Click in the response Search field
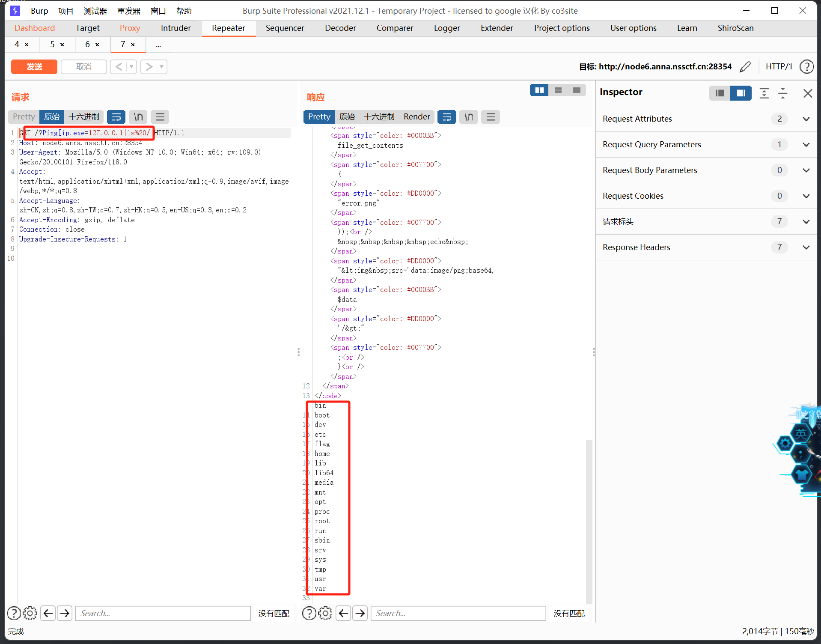This screenshot has width=821, height=644. [x=458, y=613]
